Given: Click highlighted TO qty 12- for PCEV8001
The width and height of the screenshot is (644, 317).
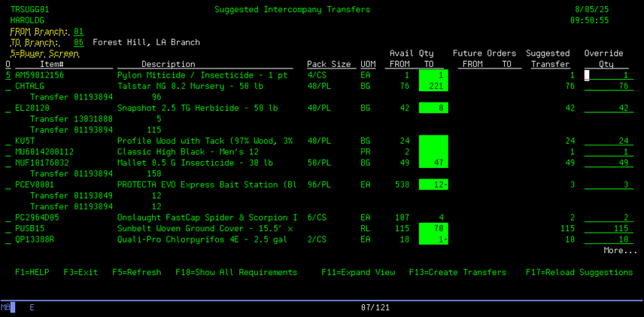Looking at the screenshot, I should [433, 184].
